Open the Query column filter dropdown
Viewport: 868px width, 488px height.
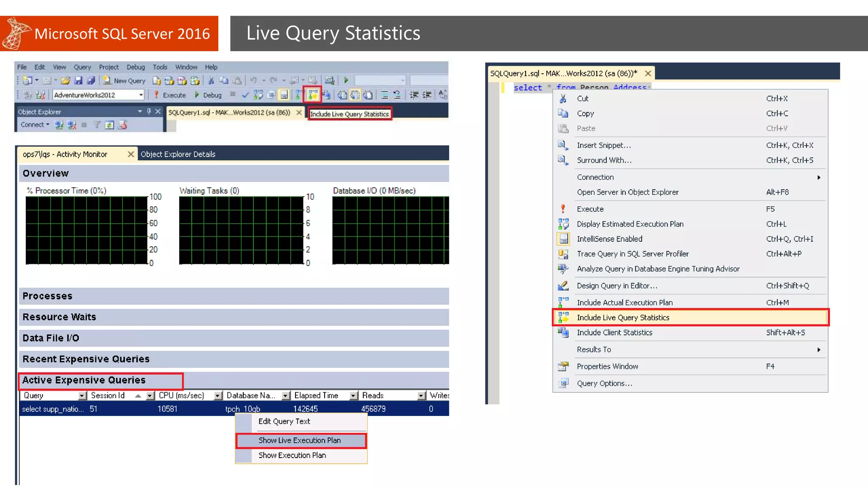click(82, 396)
